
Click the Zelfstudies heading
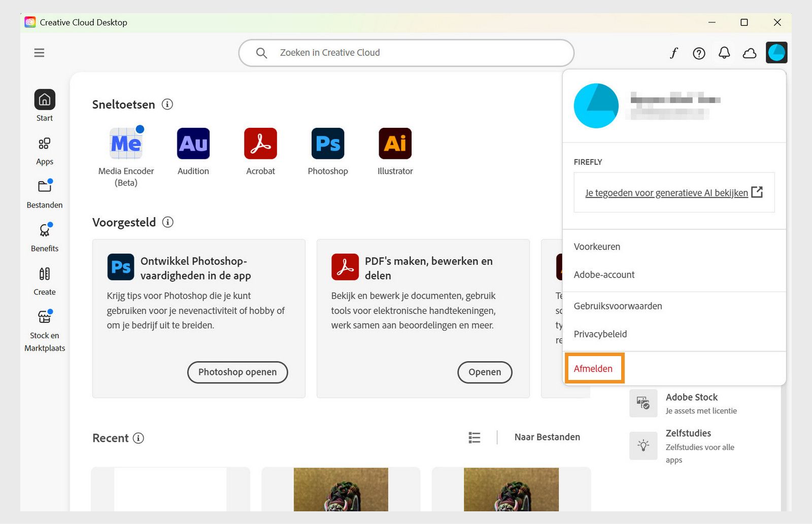click(x=688, y=433)
